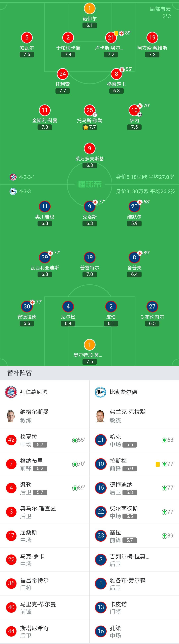The image size is (179, 644).
Task: Select substitute 拉斯梅 number 10 row
Action: [x=134, y=464]
